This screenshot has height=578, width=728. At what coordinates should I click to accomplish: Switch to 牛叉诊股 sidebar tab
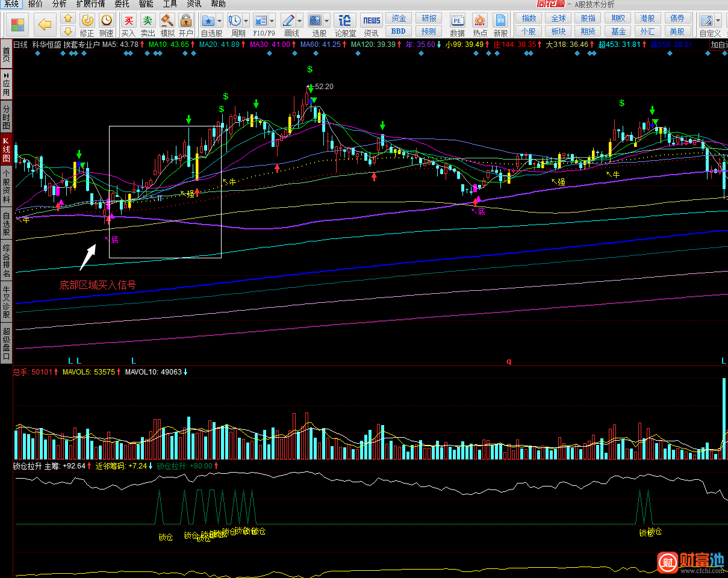6,301
